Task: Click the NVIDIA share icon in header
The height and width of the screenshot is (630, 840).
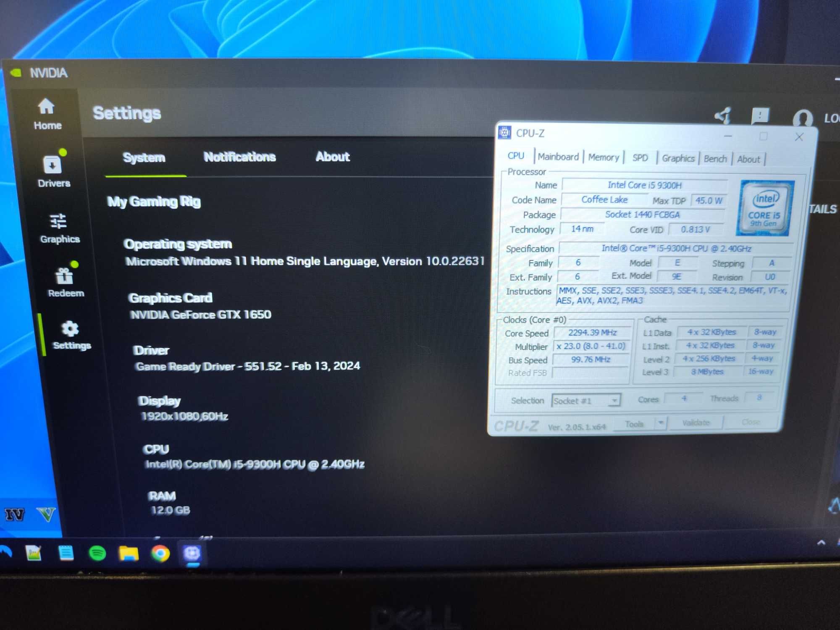Action: click(x=723, y=115)
